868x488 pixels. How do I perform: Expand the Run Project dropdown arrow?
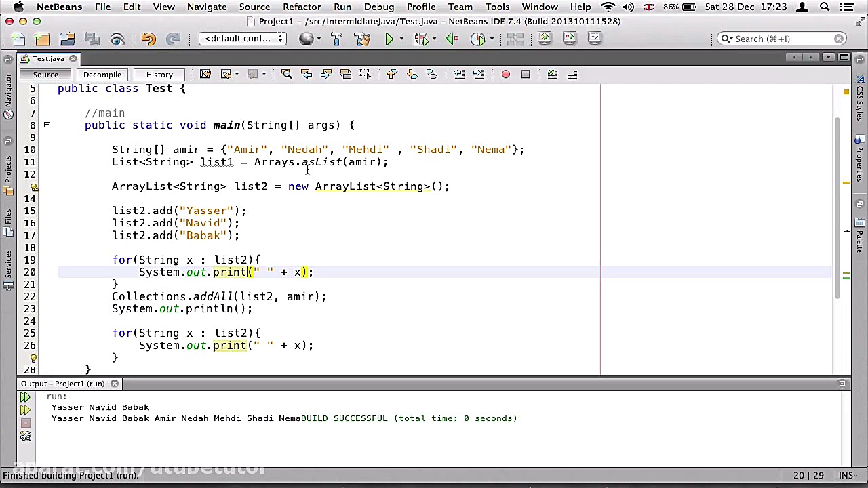(x=401, y=39)
